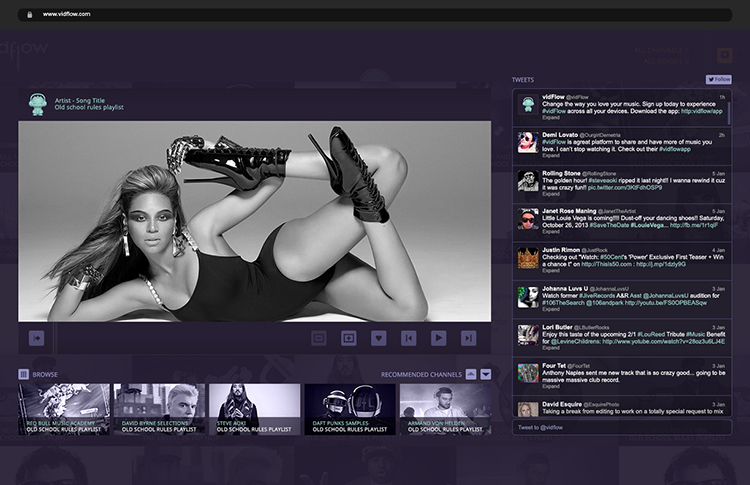Image resolution: width=750 pixels, height=485 pixels.
Task: Click the www.vidflow.com address bar
Action: [375, 14]
